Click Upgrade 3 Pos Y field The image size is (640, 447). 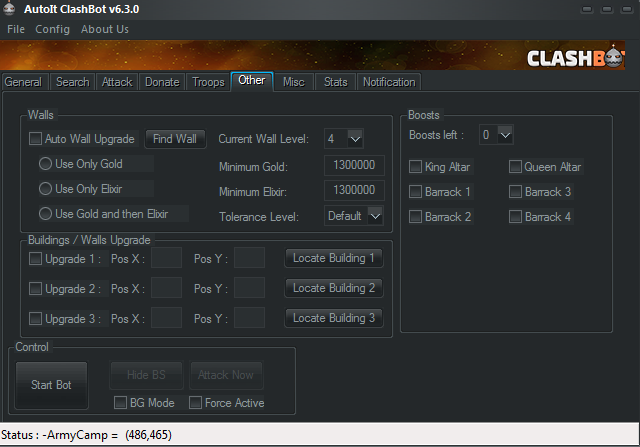[x=249, y=318]
